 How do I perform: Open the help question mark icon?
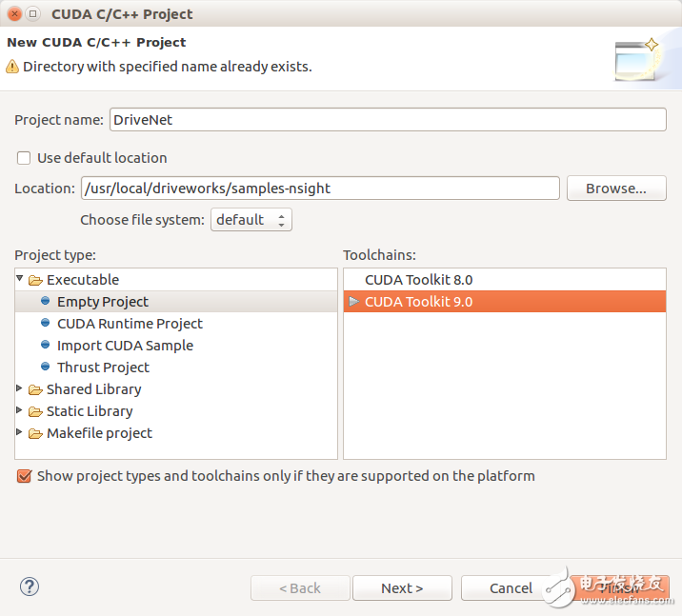point(30,586)
